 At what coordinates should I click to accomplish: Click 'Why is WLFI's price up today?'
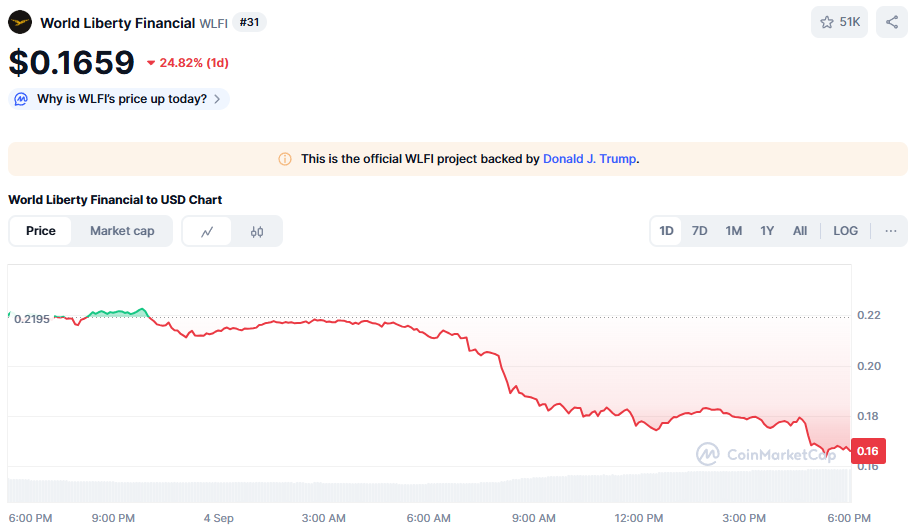point(122,99)
